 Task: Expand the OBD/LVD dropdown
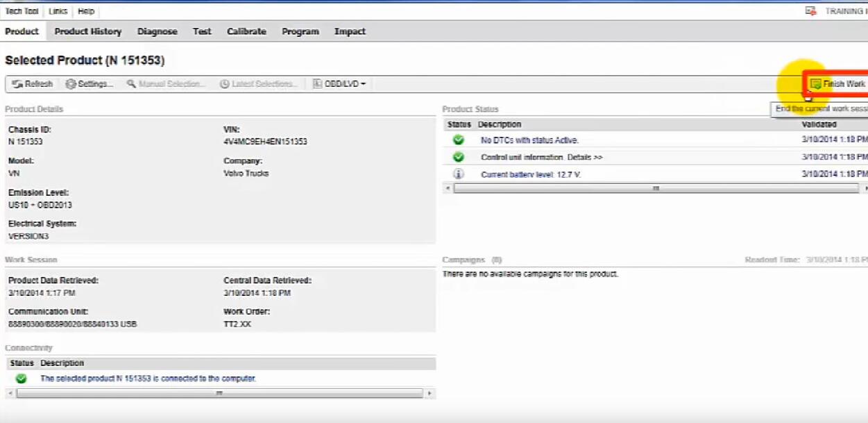339,84
